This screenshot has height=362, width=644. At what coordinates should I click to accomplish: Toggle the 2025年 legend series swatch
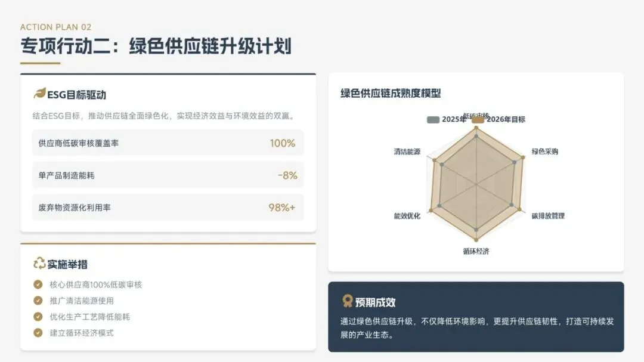click(x=433, y=119)
